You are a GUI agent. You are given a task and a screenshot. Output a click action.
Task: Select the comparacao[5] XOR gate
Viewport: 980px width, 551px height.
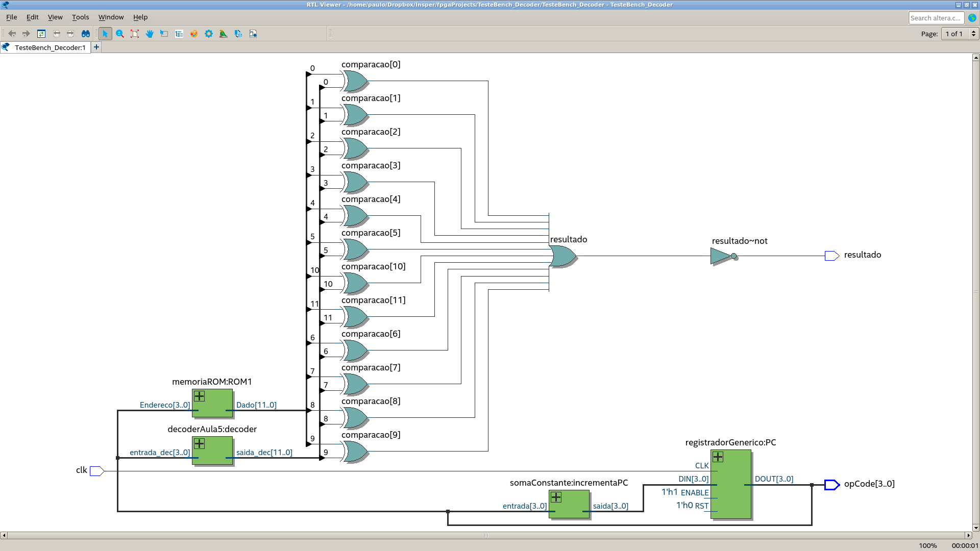pyautogui.click(x=356, y=249)
